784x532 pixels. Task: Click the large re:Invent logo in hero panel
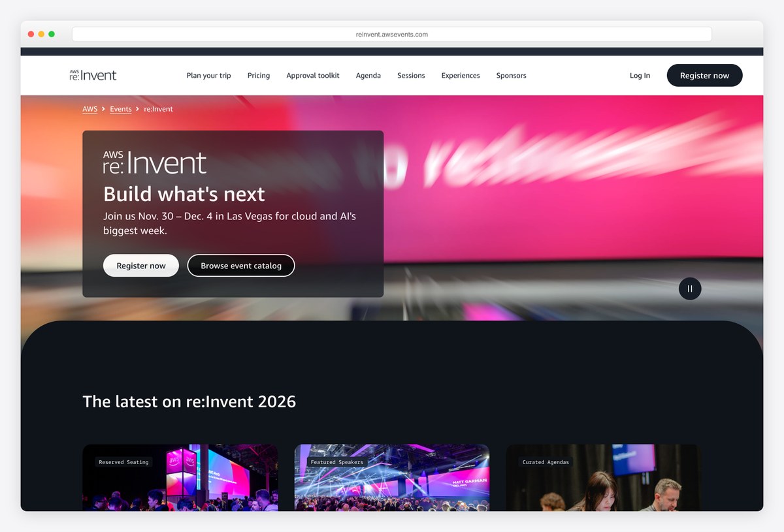click(155, 163)
